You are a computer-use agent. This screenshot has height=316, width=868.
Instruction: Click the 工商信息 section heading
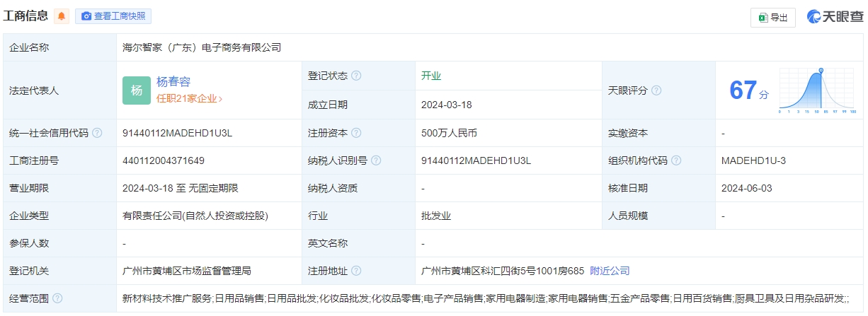click(26, 16)
